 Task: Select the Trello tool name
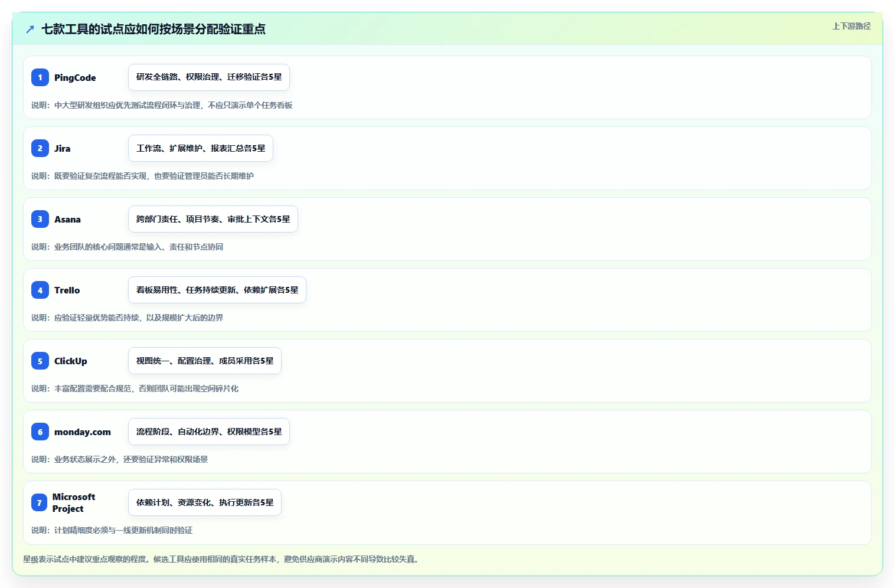[x=67, y=290]
